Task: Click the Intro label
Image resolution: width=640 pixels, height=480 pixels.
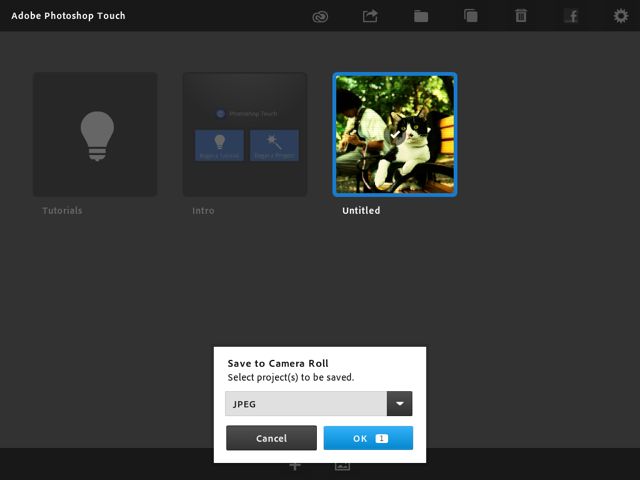Action: [x=203, y=211]
